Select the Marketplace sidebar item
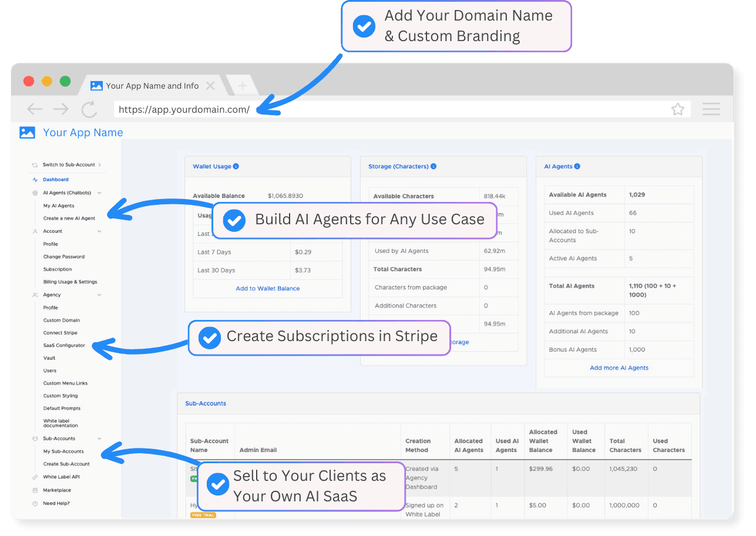Screen dimensions: 756x536 [56, 490]
